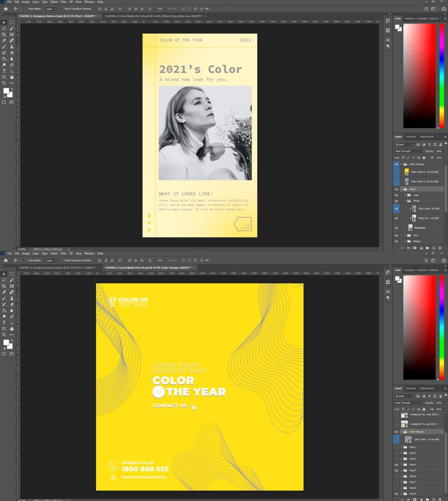Select the Pen tool in bottom window
Viewport: 448px width, 501px height.
12,317
